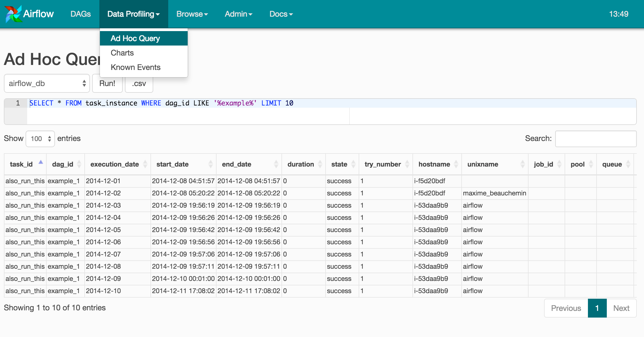Sort table by dag_id sort arrows
644x337 pixels.
pos(79,164)
